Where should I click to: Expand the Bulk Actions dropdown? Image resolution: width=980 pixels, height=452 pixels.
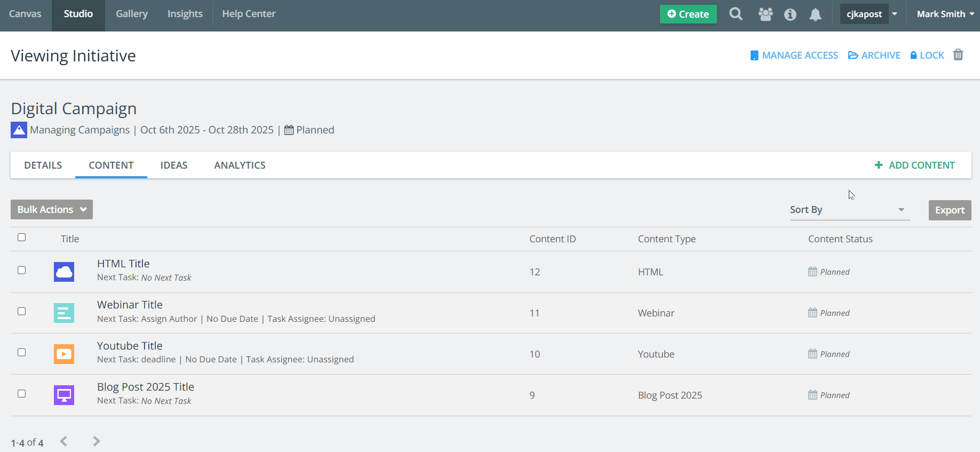[x=52, y=210]
